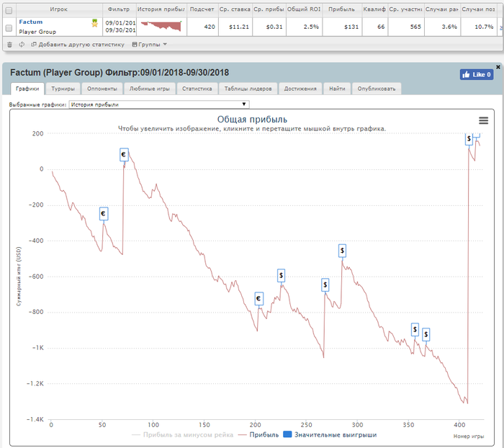
Task: Toggle the 'Значительные выигрыши' legend series
Action: pyautogui.click(x=330, y=434)
